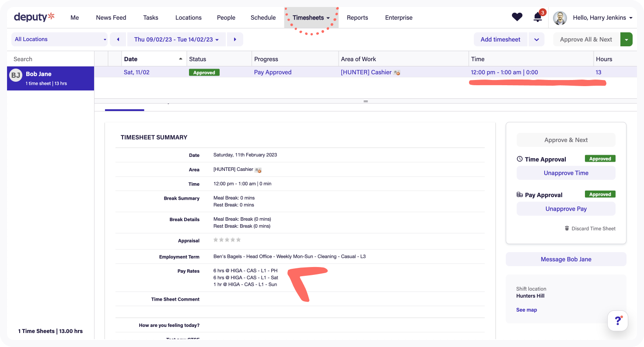Viewport: 644px width, 347px height.
Task: Go to the next week with the right arrow
Action: tap(235, 39)
